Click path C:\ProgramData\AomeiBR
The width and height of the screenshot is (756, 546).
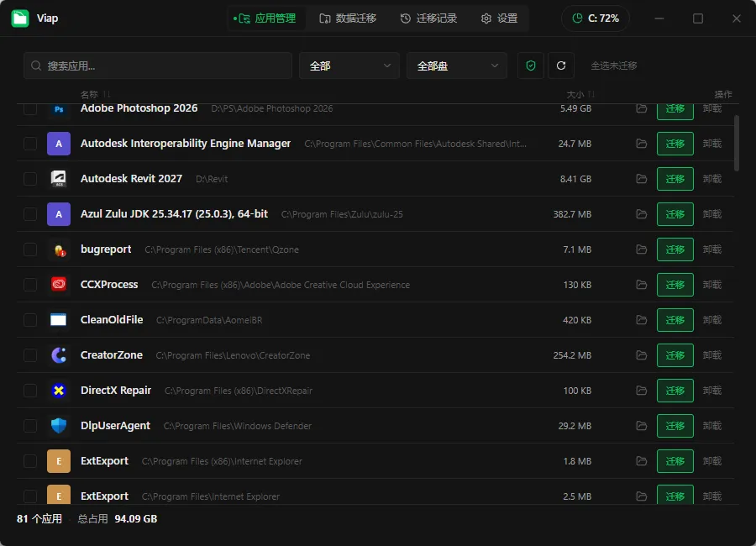[209, 320]
